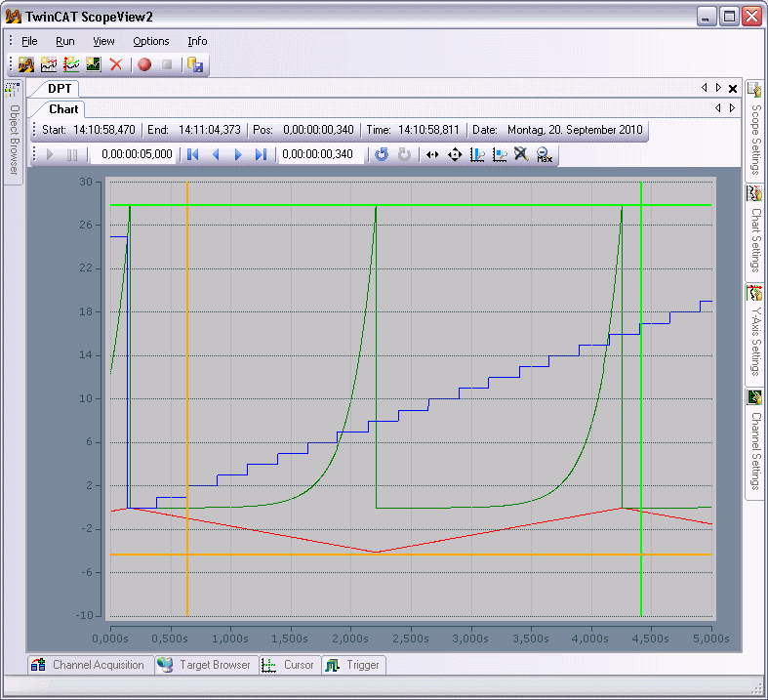Jump to the start with the skip-first arrow

193,155
